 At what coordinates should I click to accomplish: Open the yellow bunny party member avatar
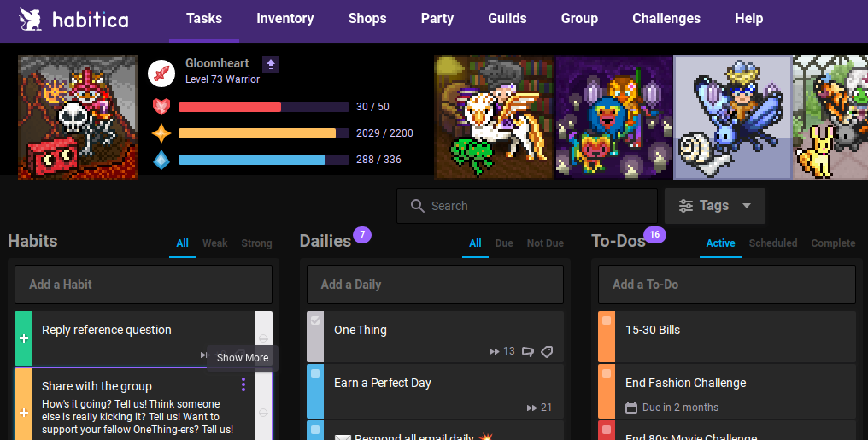tap(830, 117)
